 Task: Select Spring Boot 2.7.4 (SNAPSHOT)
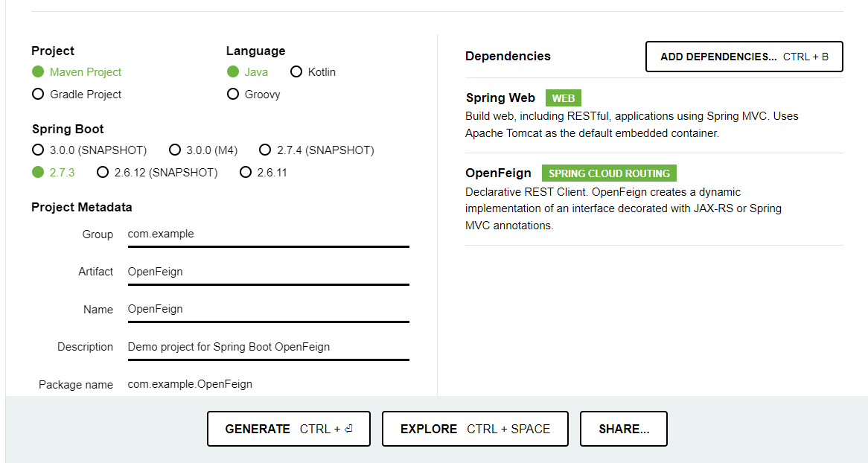coord(265,150)
